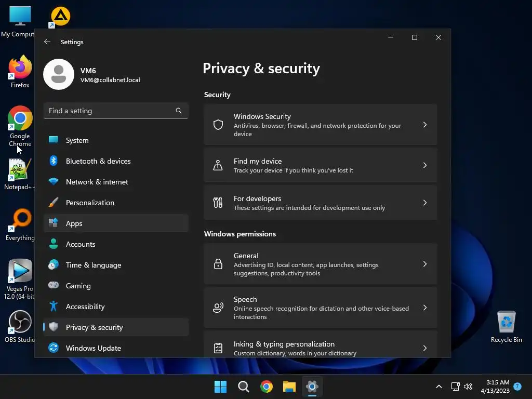
Task: Select the Notepad++ desktop icon
Action: point(19,174)
